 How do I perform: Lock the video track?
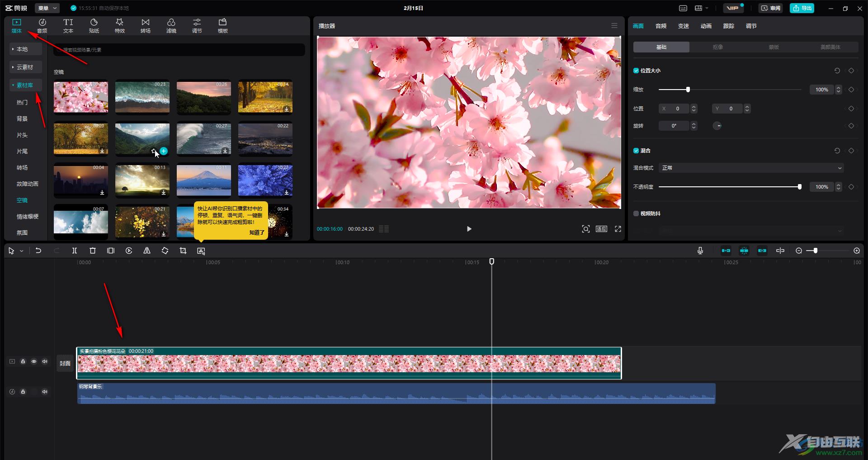click(x=23, y=361)
